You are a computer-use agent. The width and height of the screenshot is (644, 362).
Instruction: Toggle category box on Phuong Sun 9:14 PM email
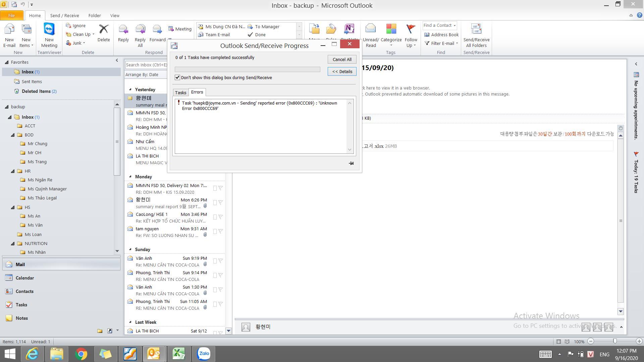pos(215,275)
